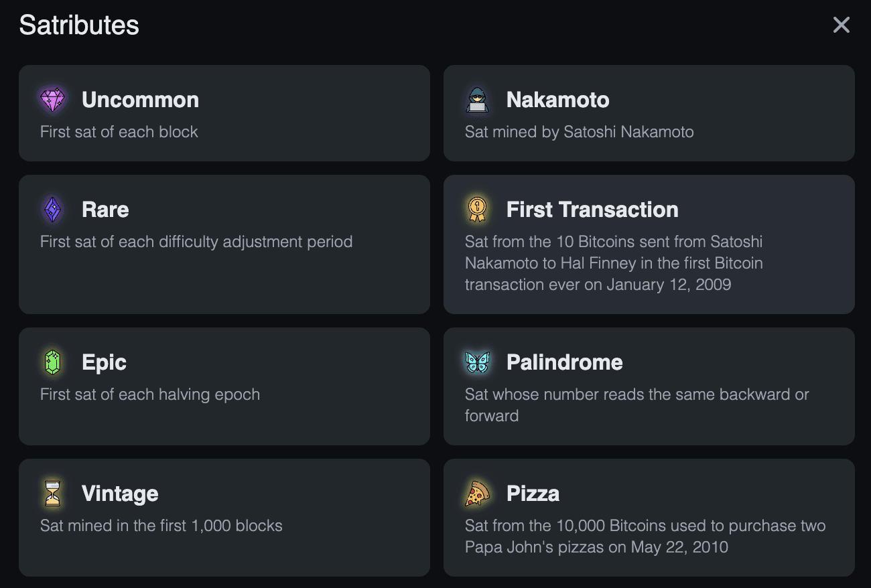Click the green Epic gem icon

coord(52,362)
